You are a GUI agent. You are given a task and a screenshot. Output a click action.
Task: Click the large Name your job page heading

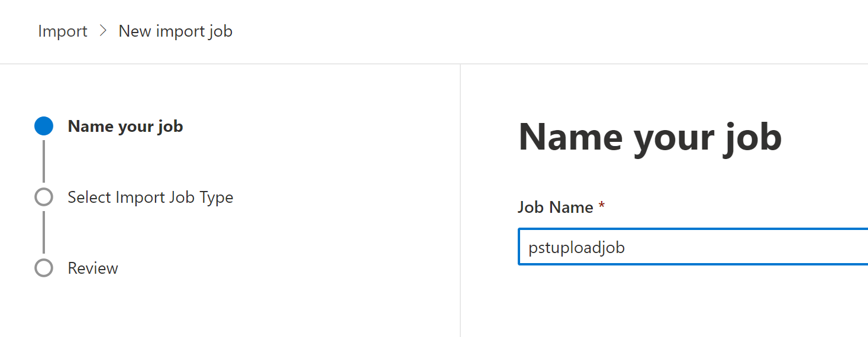coord(650,137)
